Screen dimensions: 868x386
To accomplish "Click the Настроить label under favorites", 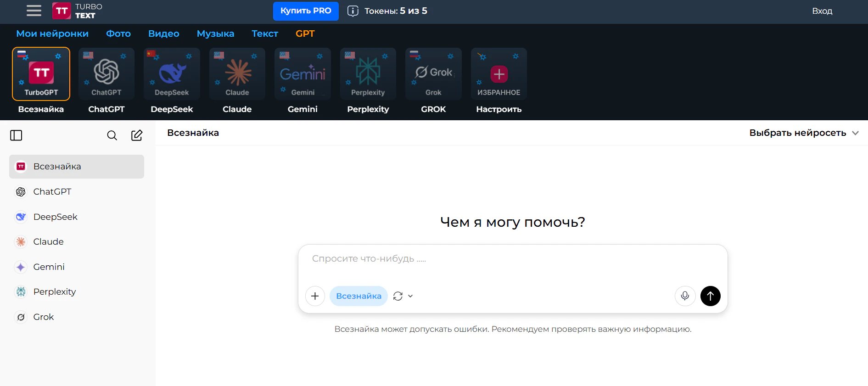I will (499, 109).
